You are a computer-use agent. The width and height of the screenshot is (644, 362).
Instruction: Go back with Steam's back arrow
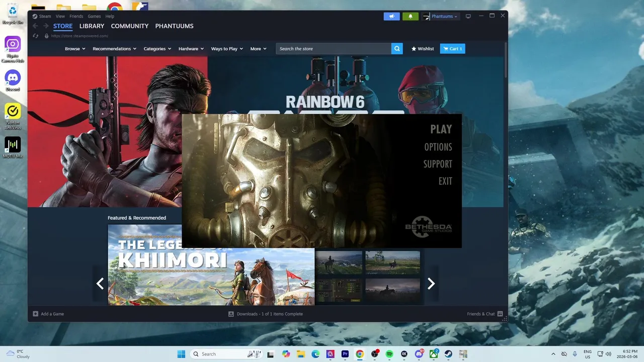pos(35,26)
